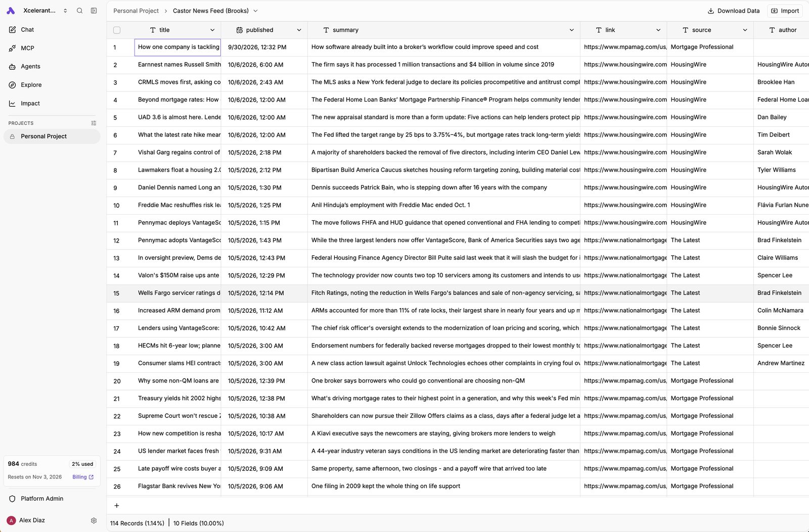Click "10 Fields (10.00%)" status text

(198, 523)
